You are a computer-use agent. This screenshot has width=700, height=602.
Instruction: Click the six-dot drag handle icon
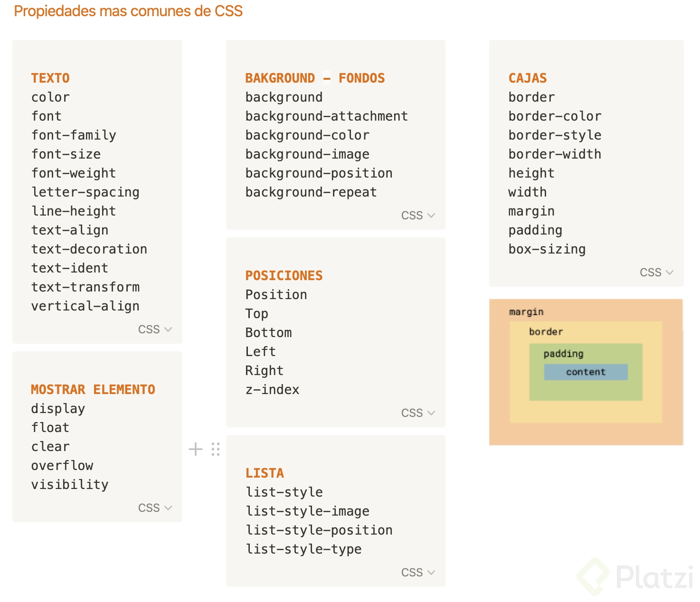point(216,449)
